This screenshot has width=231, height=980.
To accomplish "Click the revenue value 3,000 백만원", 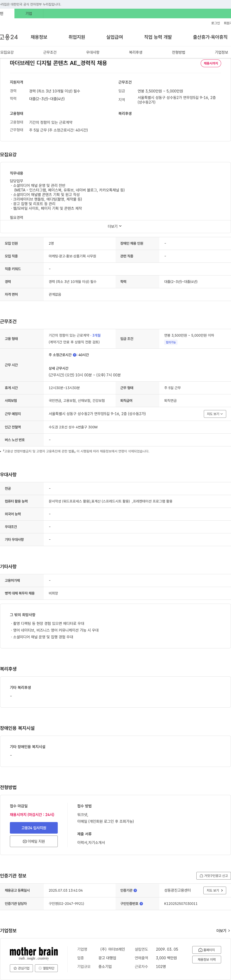I will [x=167, y=958].
